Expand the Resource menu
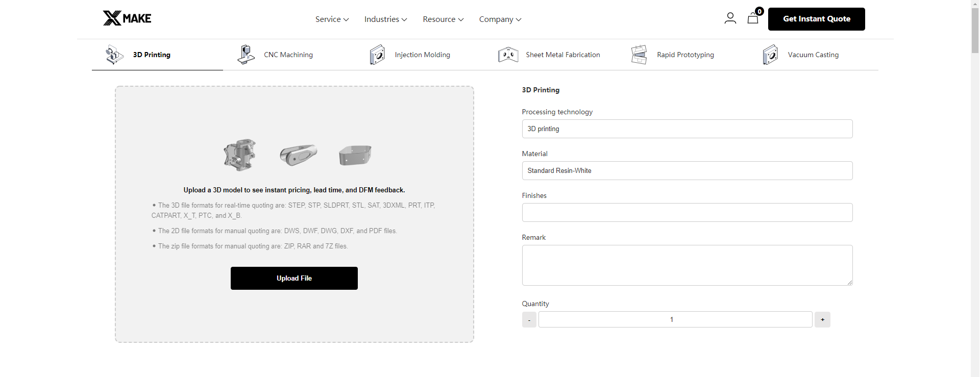The width and height of the screenshot is (980, 377). tap(443, 19)
